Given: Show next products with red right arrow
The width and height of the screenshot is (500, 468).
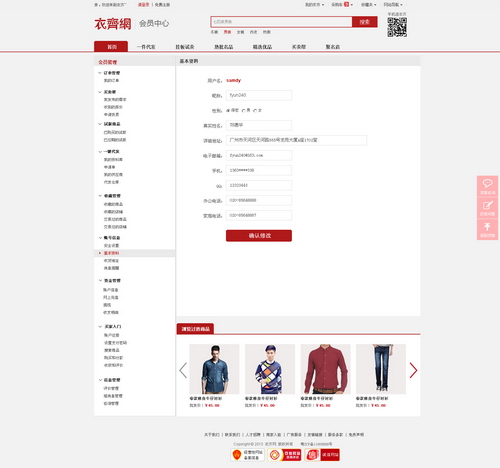Looking at the screenshot, I should click(x=413, y=370).
